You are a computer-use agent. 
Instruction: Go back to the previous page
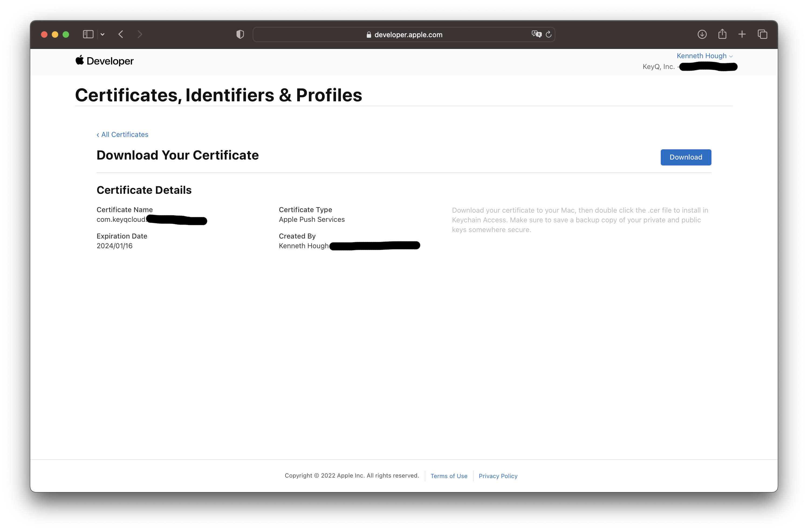[121, 34]
